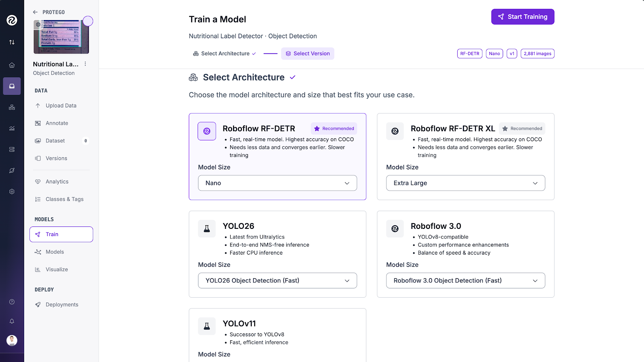Click the YOLO26 flask icon

(x=207, y=228)
